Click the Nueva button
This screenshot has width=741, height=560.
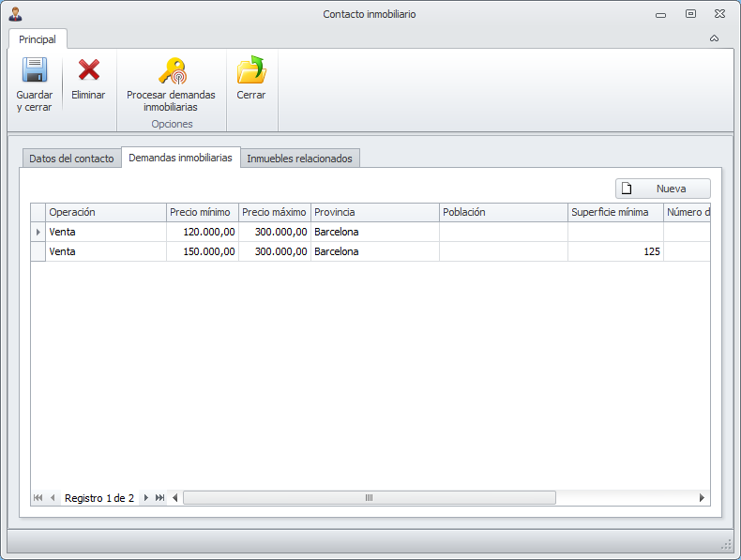(662, 189)
